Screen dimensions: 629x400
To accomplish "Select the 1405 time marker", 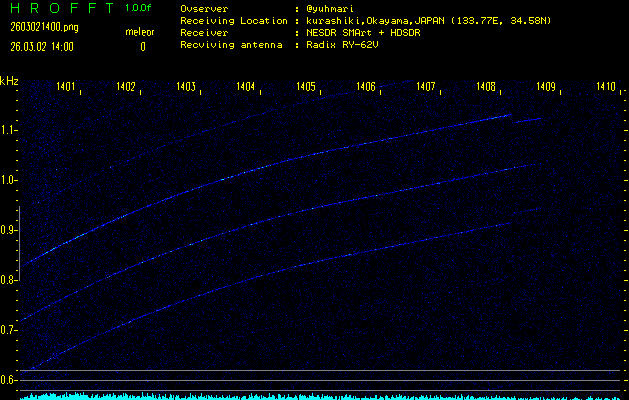I will tap(307, 88).
